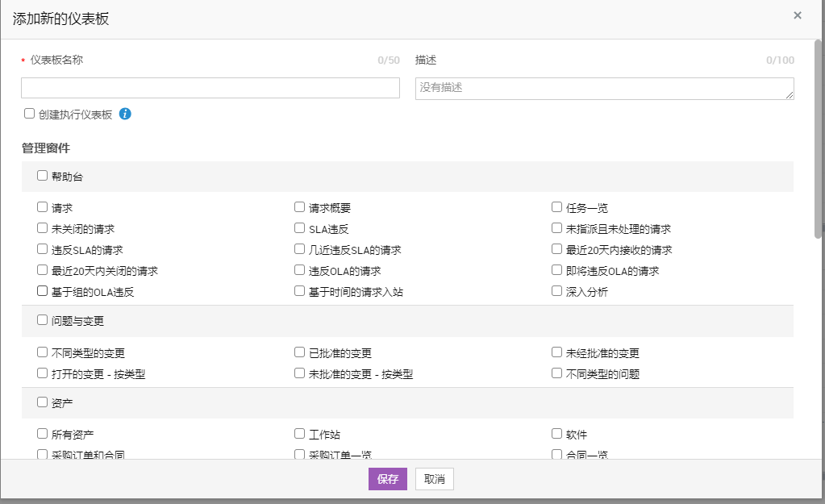Check the SLA违反 widget
The height and width of the screenshot is (504, 825).
tap(300, 228)
